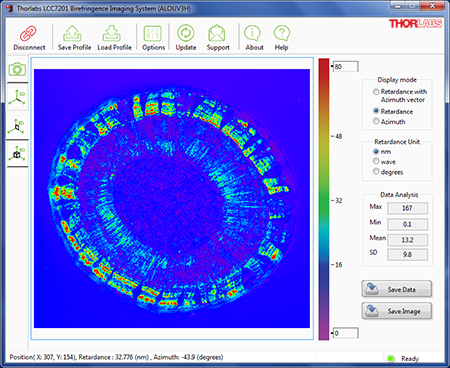Click the Save Image button

(397, 311)
